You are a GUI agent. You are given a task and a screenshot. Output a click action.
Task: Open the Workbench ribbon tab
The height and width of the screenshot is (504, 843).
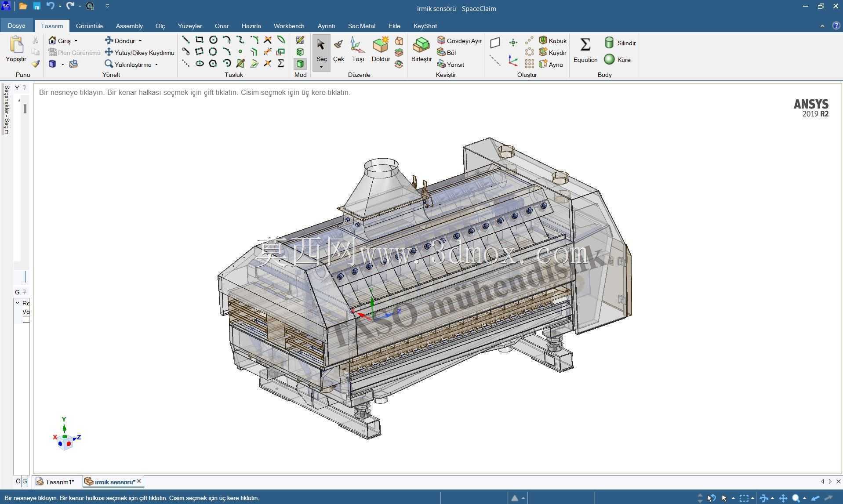289,26
